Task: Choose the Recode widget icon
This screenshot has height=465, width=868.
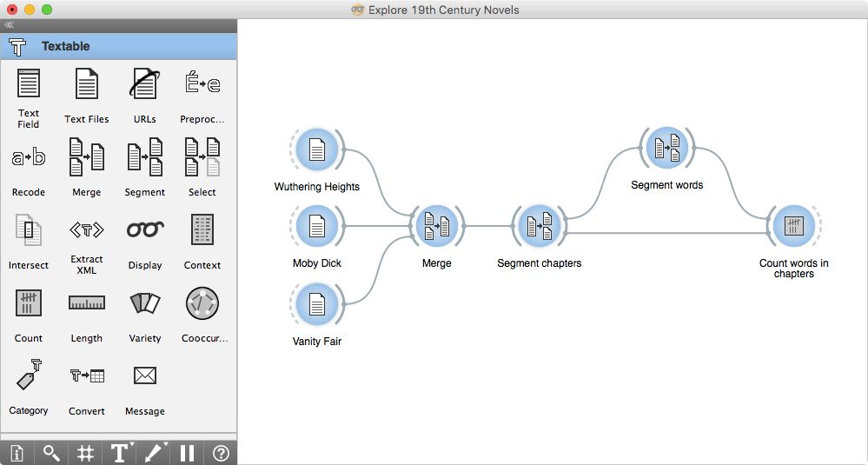Action: [x=29, y=158]
